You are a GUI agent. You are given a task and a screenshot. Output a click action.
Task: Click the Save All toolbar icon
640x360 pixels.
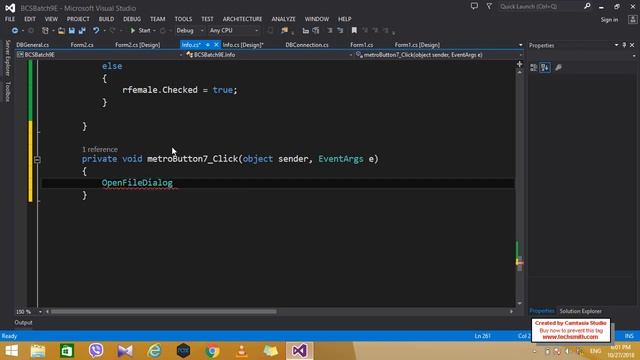(82, 31)
